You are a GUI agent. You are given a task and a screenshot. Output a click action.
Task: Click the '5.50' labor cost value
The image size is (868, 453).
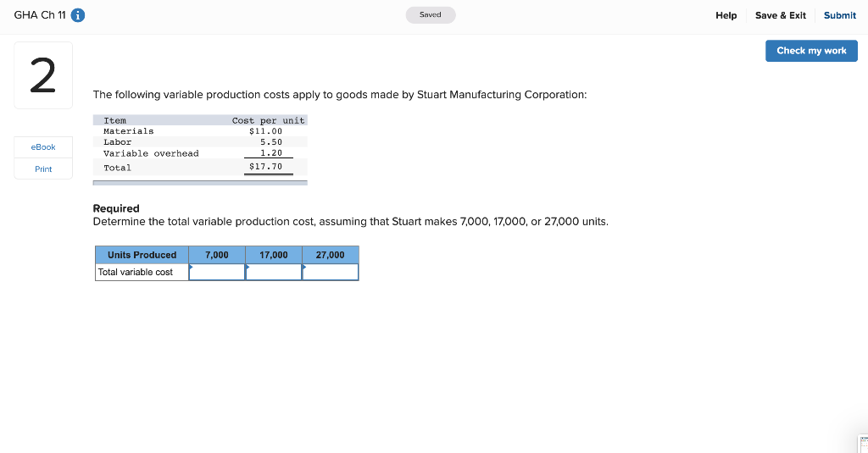[x=271, y=142]
